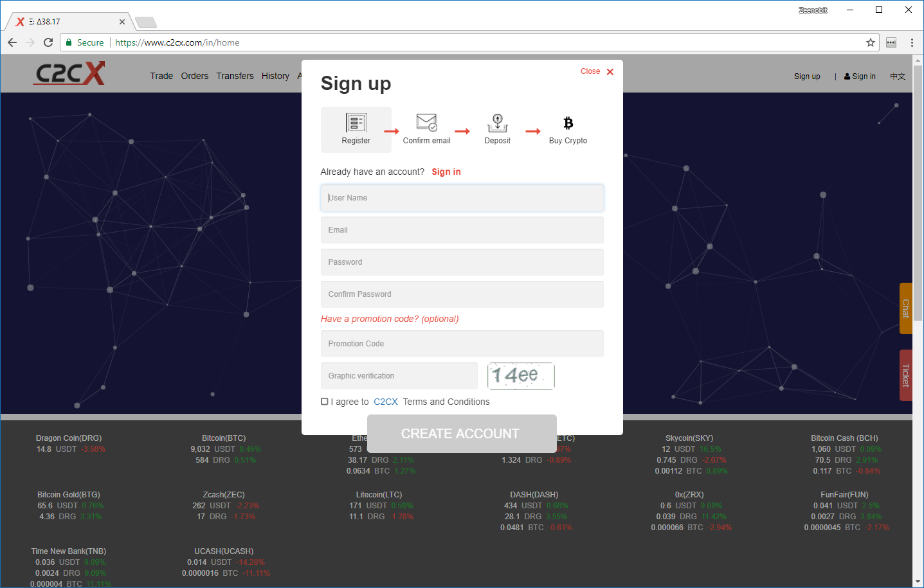
Task: Click the browser back arrow
Action: click(12, 42)
